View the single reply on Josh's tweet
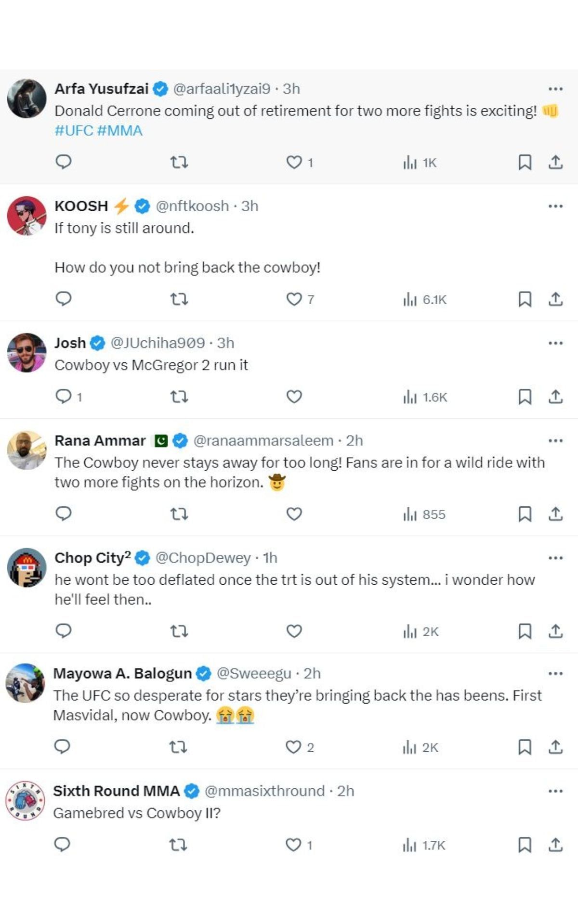578x924 pixels. click(x=67, y=397)
